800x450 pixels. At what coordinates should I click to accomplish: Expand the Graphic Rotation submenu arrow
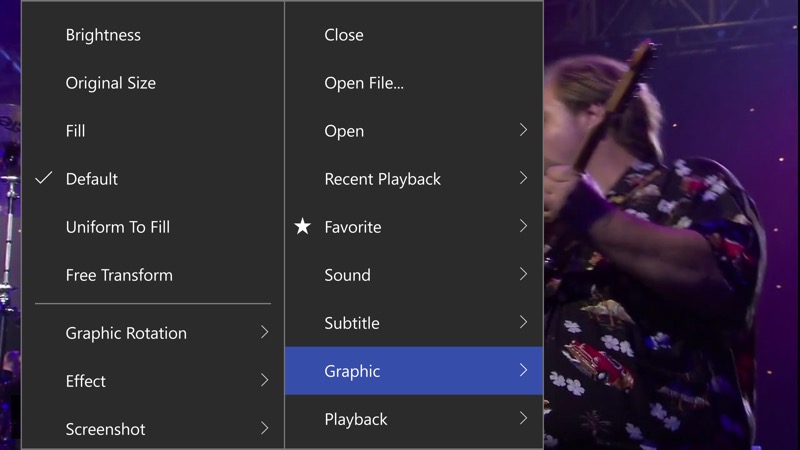[264, 332]
